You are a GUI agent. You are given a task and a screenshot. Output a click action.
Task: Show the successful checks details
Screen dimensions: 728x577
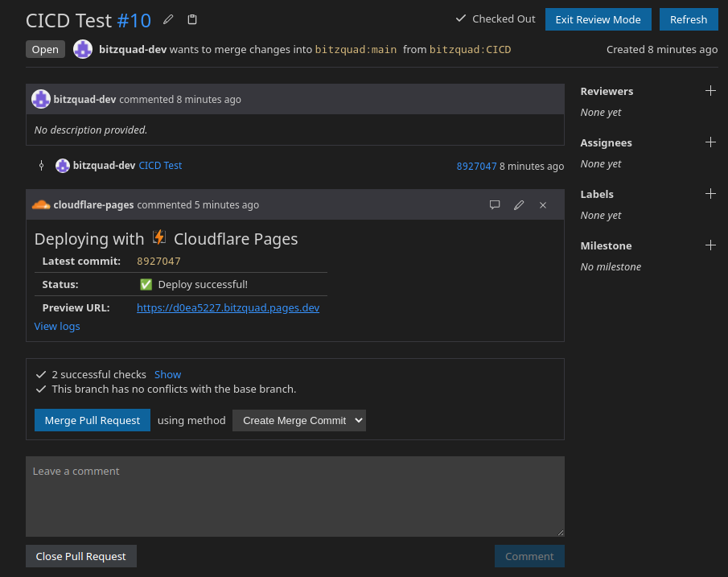pyautogui.click(x=167, y=374)
